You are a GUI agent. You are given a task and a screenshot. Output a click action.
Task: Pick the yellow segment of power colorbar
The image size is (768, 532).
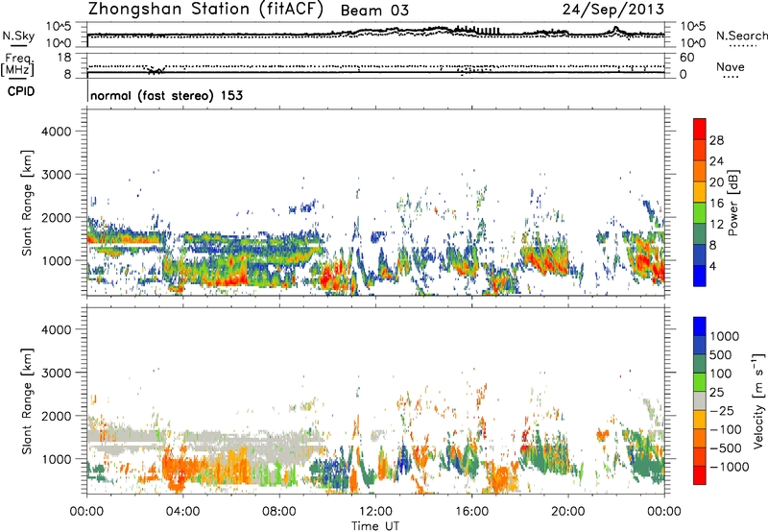coord(700,192)
